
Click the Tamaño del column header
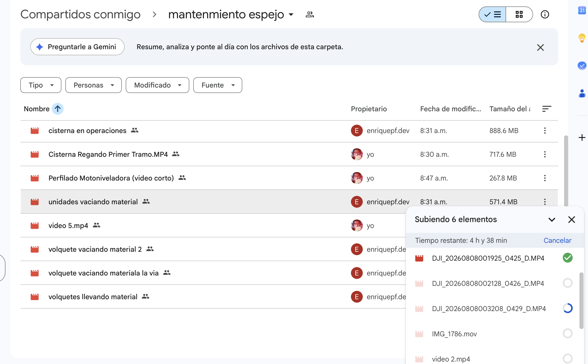click(510, 109)
